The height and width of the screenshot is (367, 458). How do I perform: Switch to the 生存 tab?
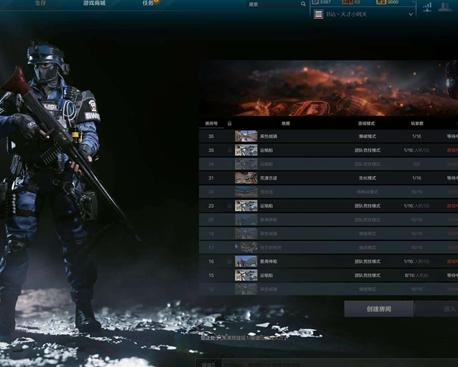[40, 3]
